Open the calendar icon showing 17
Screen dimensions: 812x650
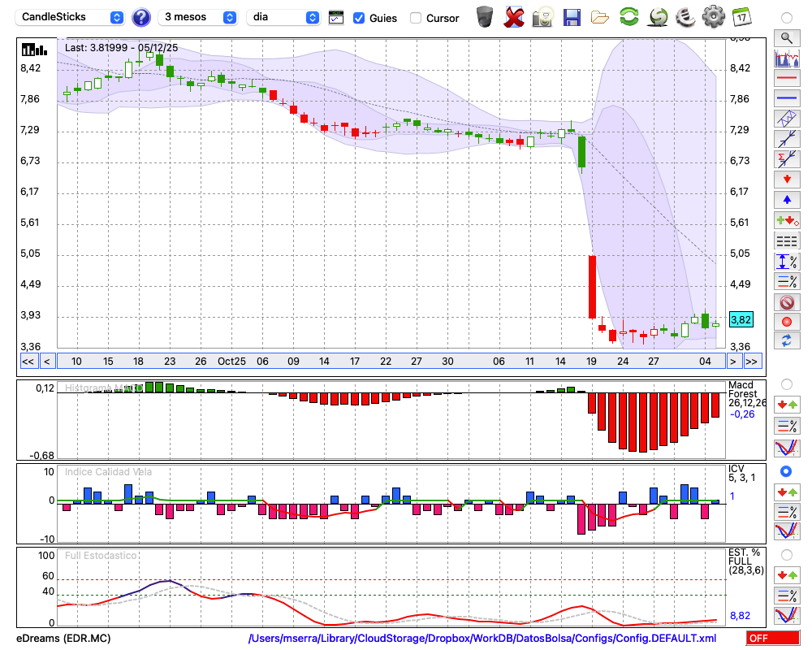click(741, 17)
